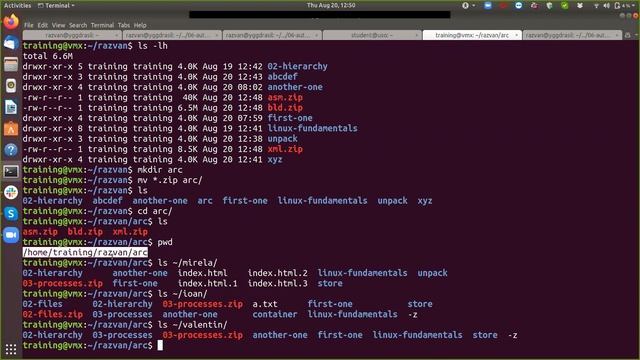This screenshot has width=640, height=360.
Task: Open the Terminal menu in menu bar
Action: click(x=102, y=25)
